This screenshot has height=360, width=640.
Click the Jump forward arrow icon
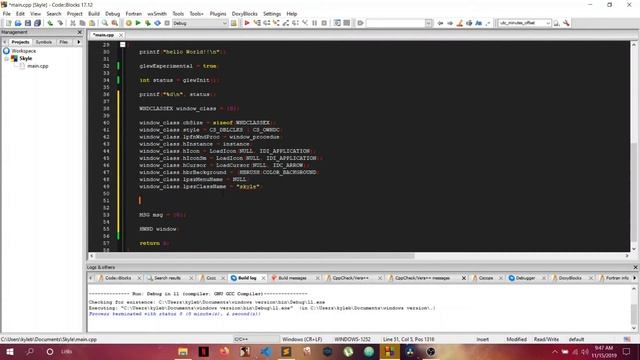450,23
